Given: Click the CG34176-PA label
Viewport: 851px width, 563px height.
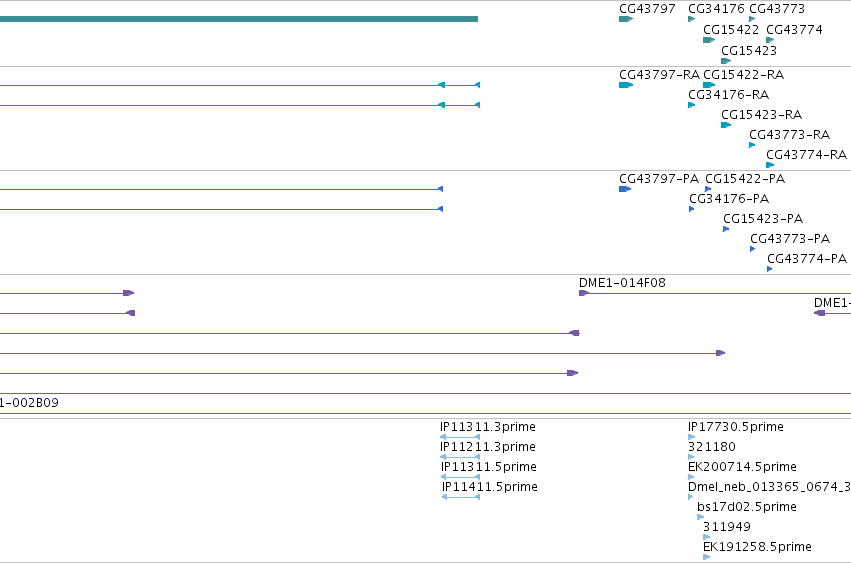Looking at the screenshot, I should [729, 199].
